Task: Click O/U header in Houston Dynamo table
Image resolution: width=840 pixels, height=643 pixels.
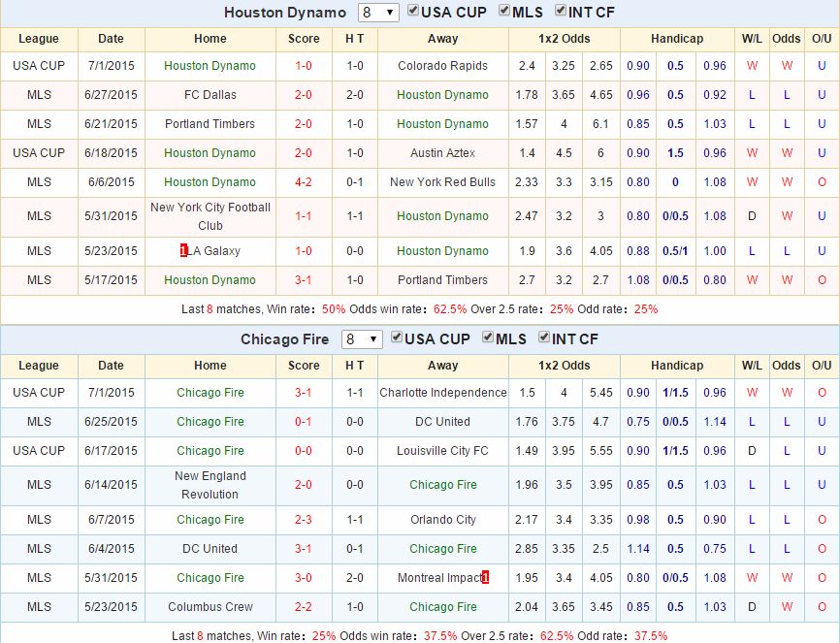Action: coord(822,39)
